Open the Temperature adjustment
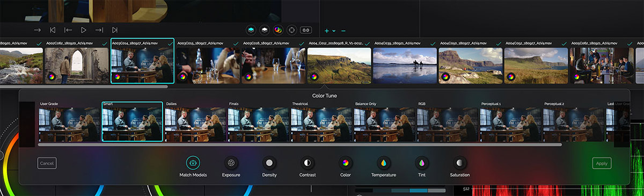The width and height of the screenshot is (644, 196). click(x=384, y=163)
